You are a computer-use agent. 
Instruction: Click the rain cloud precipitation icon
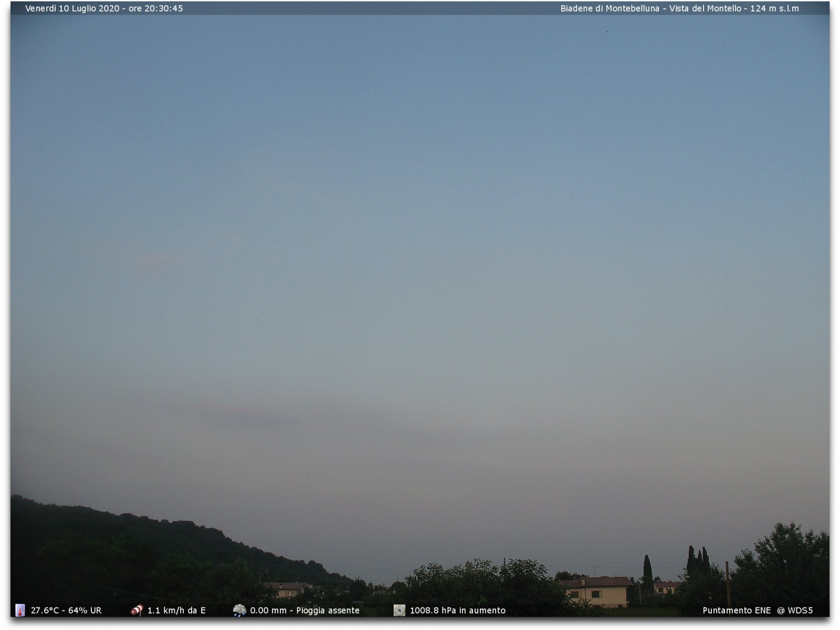click(x=239, y=610)
